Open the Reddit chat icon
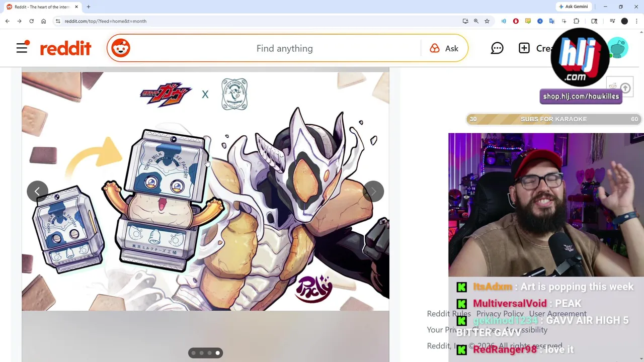 [497, 48]
